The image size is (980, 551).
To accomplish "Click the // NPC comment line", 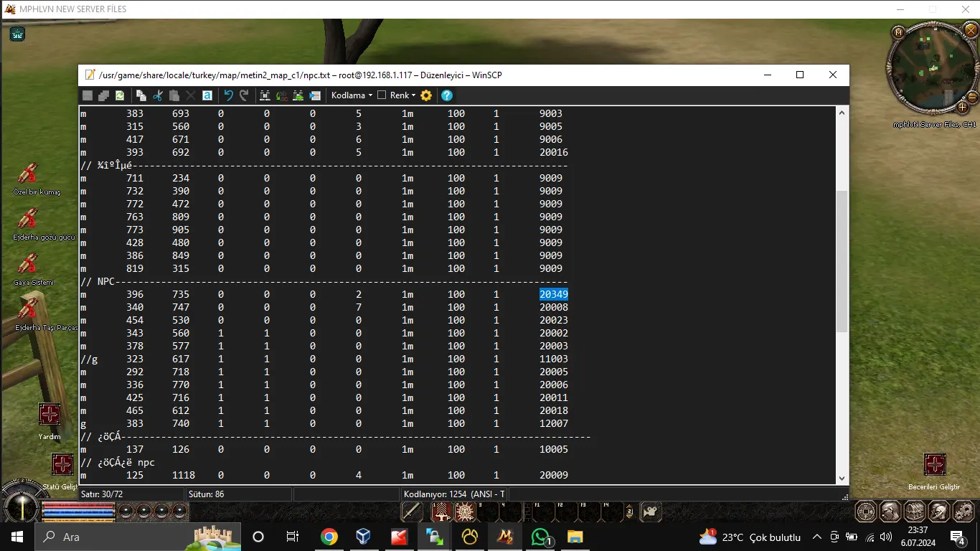I will [x=324, y=281].
